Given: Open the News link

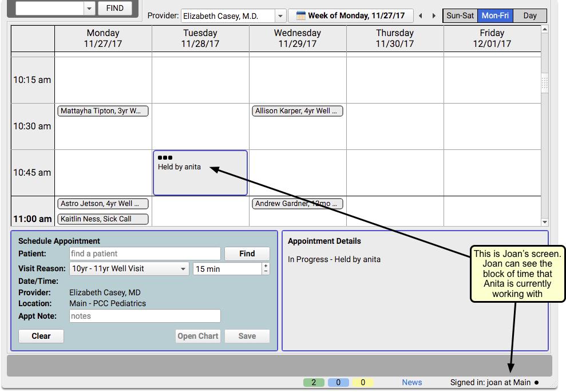Looking at the screenshot, I should (412, 383).
